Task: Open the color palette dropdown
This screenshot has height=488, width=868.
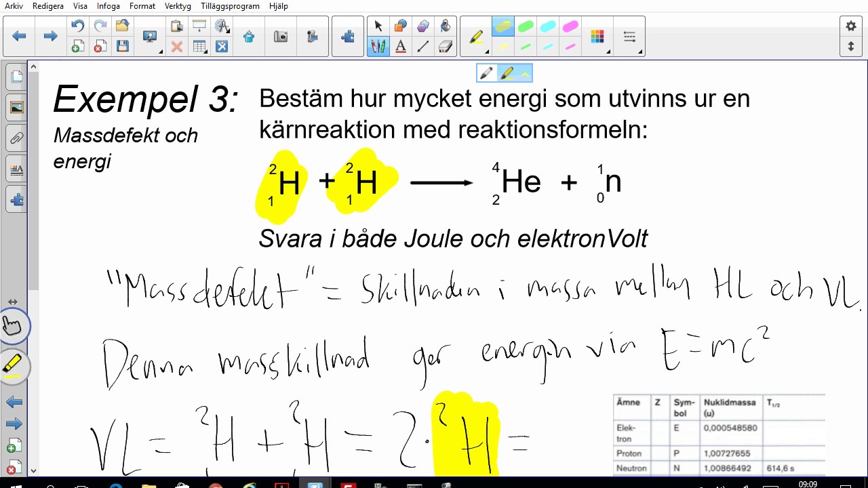Action: 598,37
